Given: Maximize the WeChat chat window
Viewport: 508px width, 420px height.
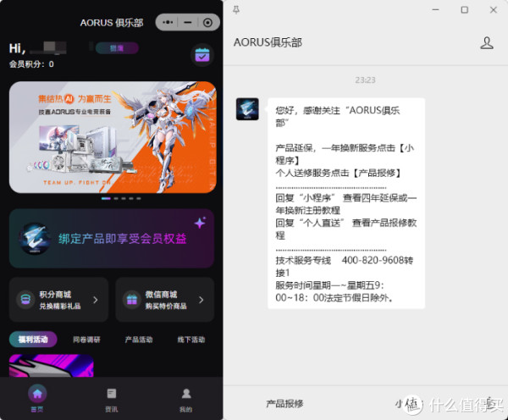Looking at the screenshot, I should point(464,10).
